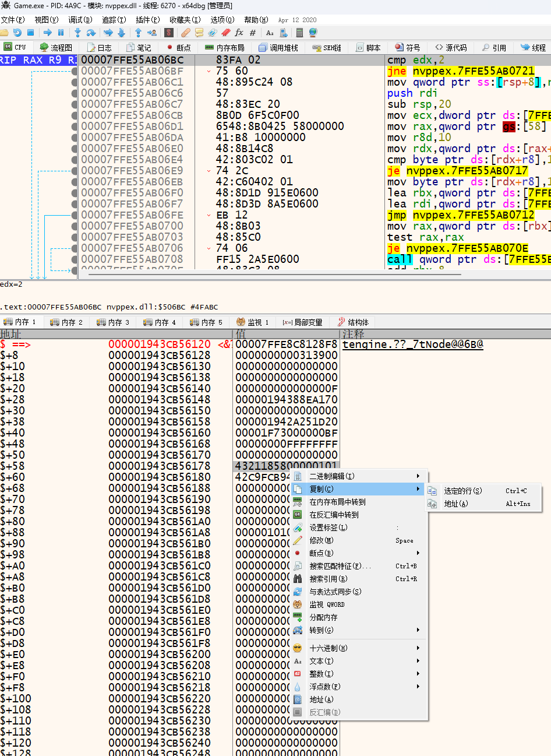Select 设置标签(L) context menu entry
This screenshot has width=551, height=756.
[x=359, y=528]
